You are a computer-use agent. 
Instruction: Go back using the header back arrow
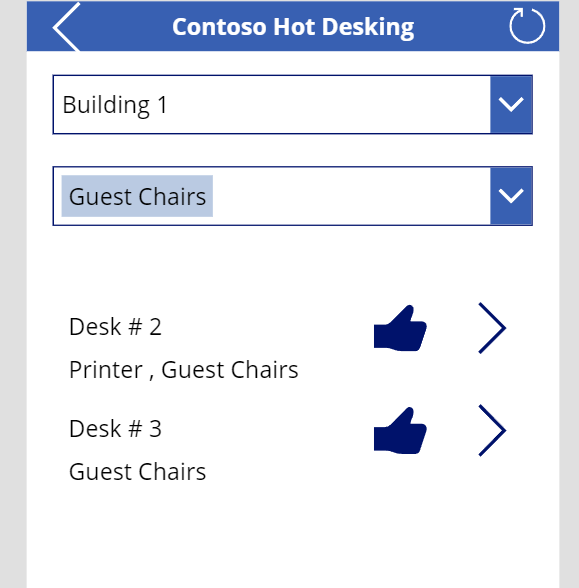click(x=66, y=26)
